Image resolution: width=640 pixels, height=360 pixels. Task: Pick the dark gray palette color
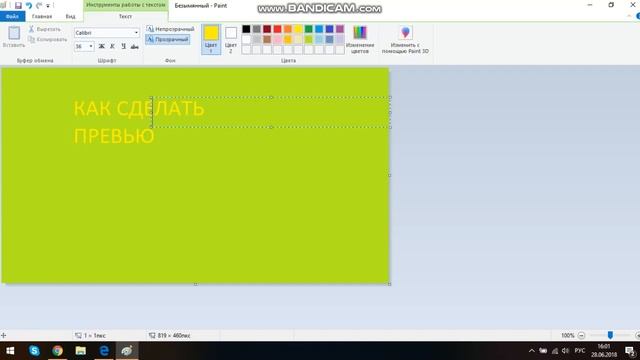point(257,29)
